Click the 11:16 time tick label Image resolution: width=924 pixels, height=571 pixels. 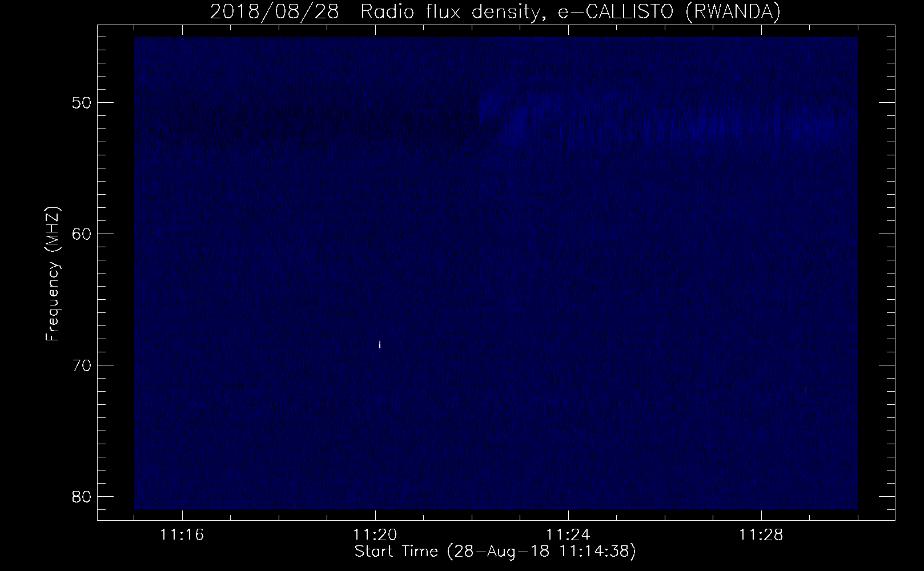click(x=182, y=535)
